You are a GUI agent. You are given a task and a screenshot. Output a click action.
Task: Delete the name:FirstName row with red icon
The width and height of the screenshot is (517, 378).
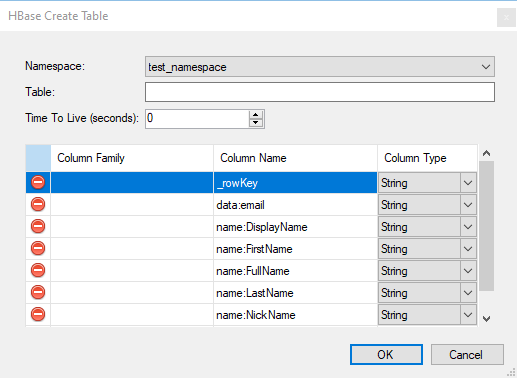(x=38, y=248)
